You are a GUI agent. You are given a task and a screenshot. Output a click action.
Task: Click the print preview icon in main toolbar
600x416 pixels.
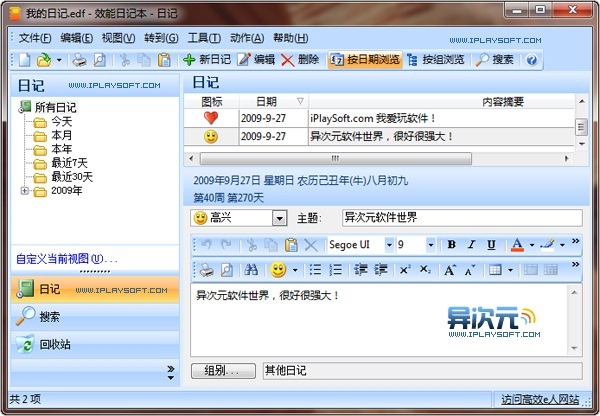click(x=99, y=60)
